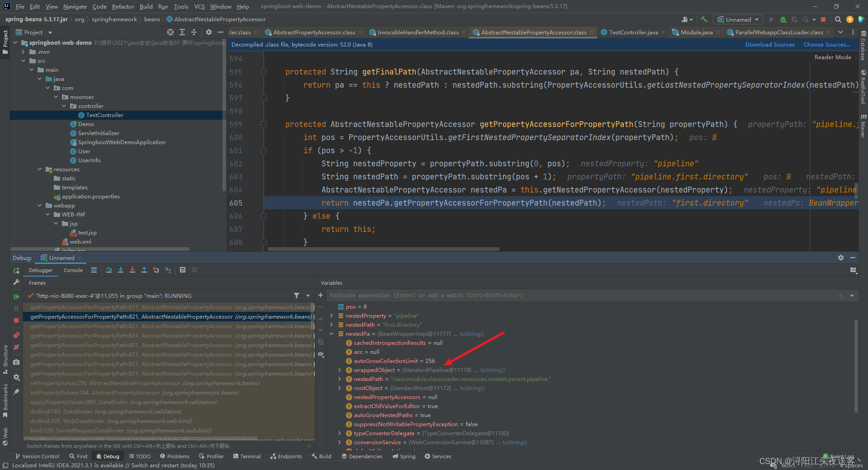This screenshot has height=470, width=868.
Task: Show hidden editor tabs chevron
Action: point(840,32)
